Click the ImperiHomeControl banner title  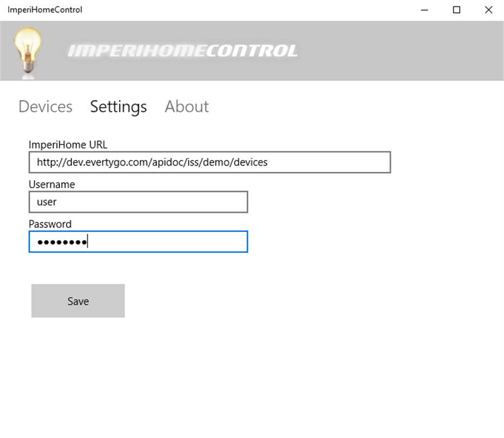coord(182,51)
